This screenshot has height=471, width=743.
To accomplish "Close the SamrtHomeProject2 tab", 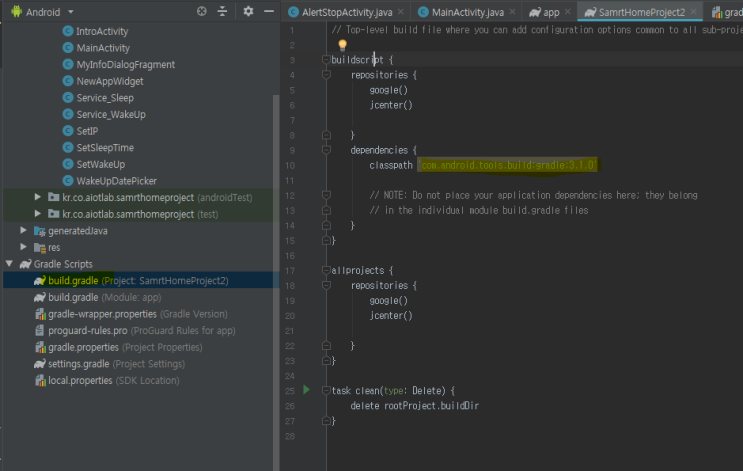I will point(694,12).
